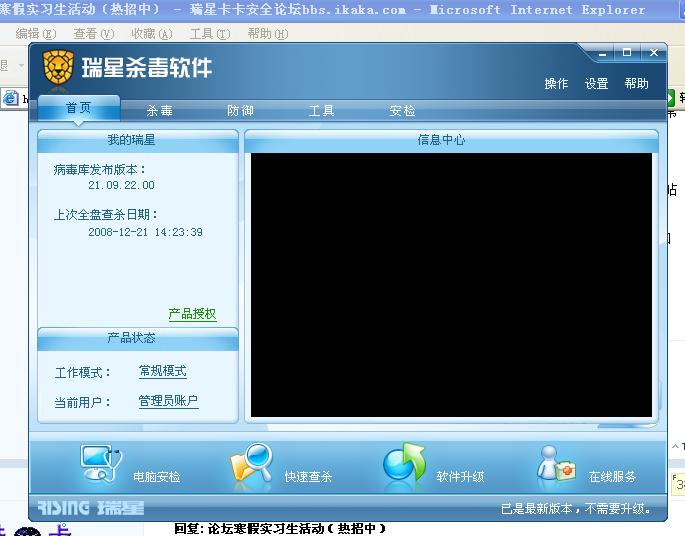Minimize the Rising antivirus window
This screenshot has height=536, width=685.
603,54
